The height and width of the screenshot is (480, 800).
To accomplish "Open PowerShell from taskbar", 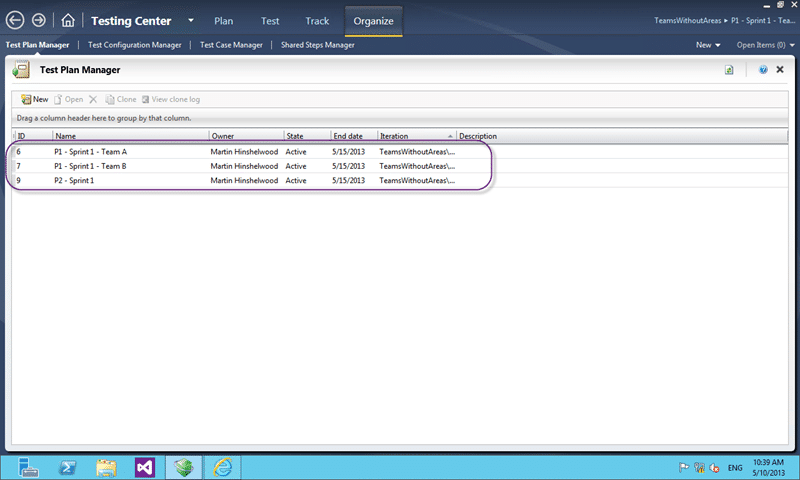I will click(67, 467).
